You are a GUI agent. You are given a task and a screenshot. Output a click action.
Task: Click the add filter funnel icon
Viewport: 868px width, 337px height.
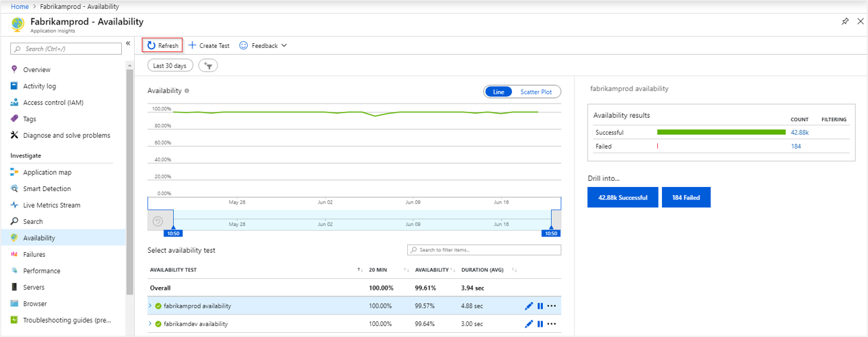(x=207, y=66)
